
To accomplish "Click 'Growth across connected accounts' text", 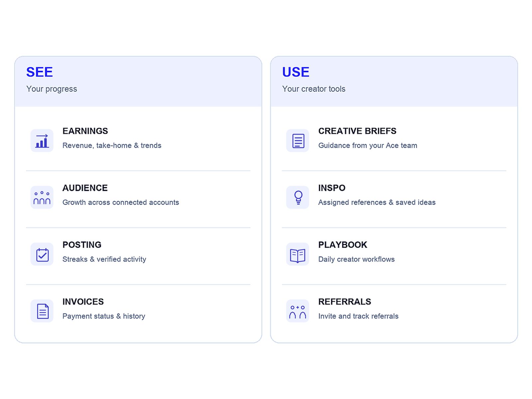I will click(x=121, y=202).
